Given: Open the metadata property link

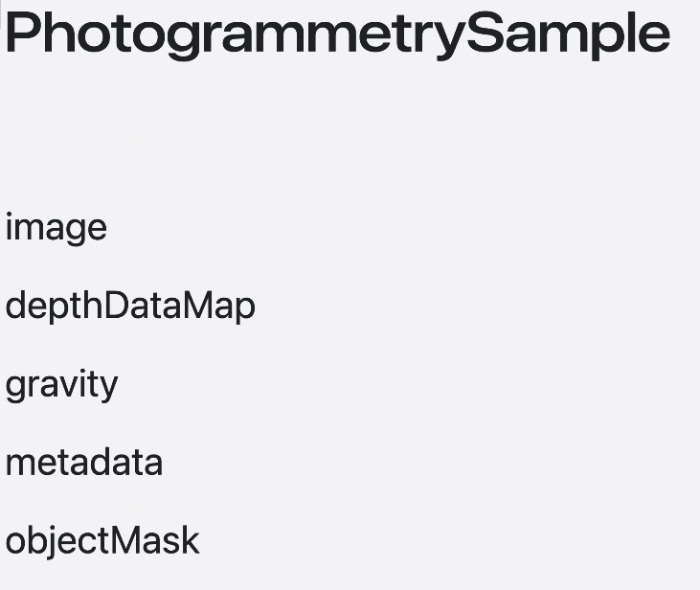Looking at the screenshot, I should 84,463.
